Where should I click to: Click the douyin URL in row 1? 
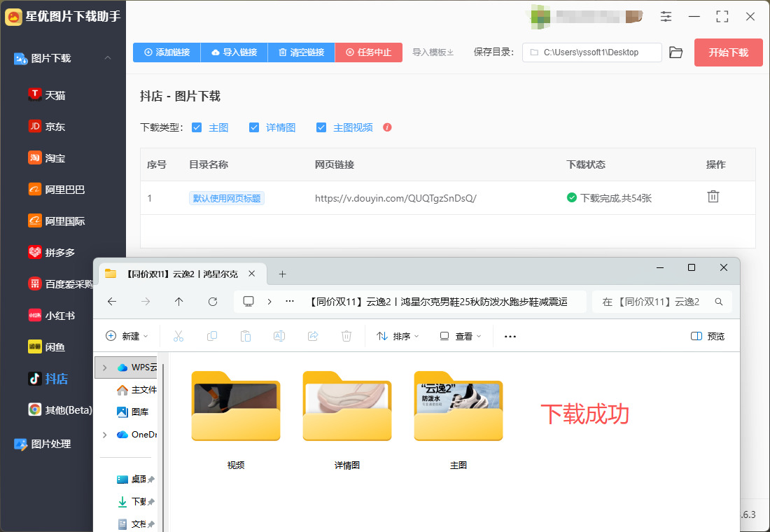(x=395, y=198)
